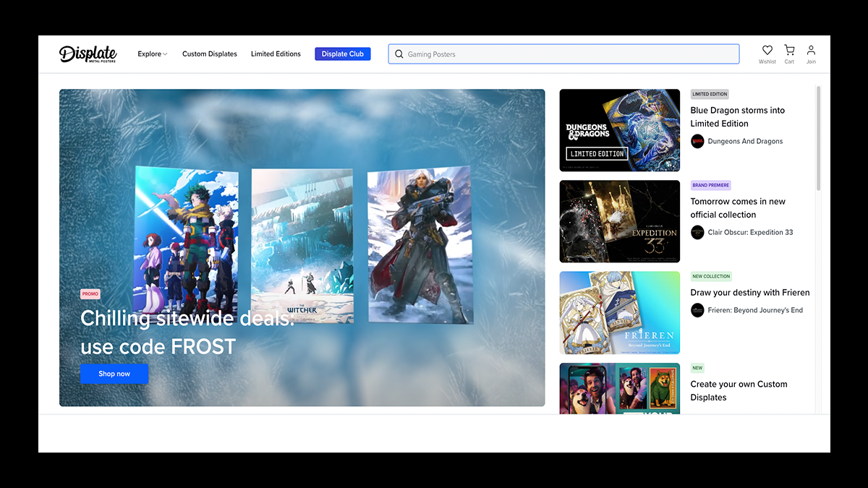Click "Create your own Custom Displates" headline

click(739, 390)
